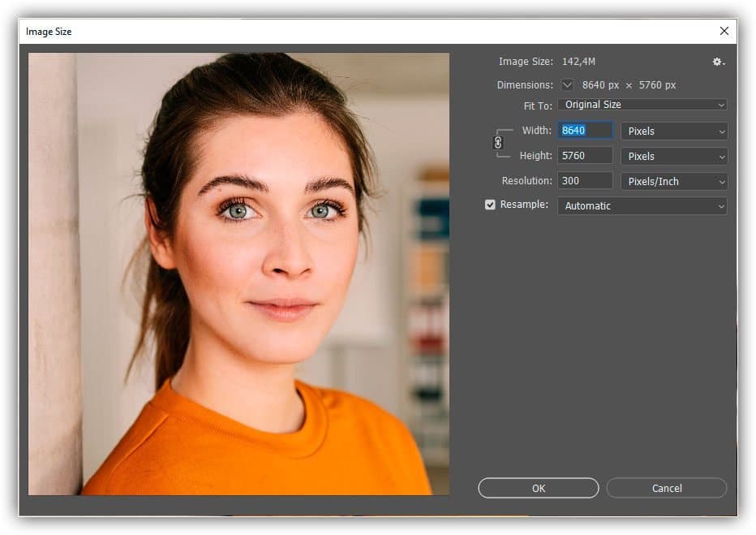Click the Resolution field showing 300
The width and height of the screenshot is (756, 535).
(x=585, y=181)
